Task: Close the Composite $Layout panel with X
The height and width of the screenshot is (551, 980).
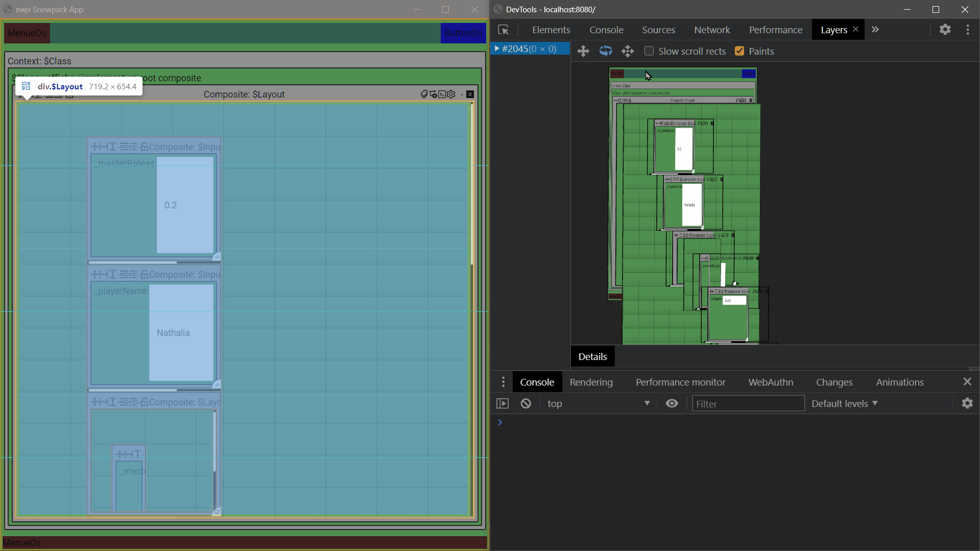Action: click(470, 94)
